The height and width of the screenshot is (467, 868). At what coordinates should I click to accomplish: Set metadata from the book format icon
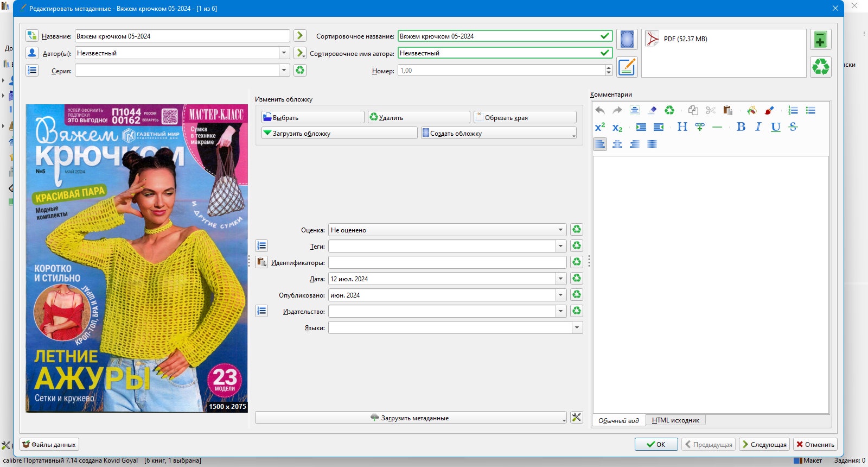[627, 67]
